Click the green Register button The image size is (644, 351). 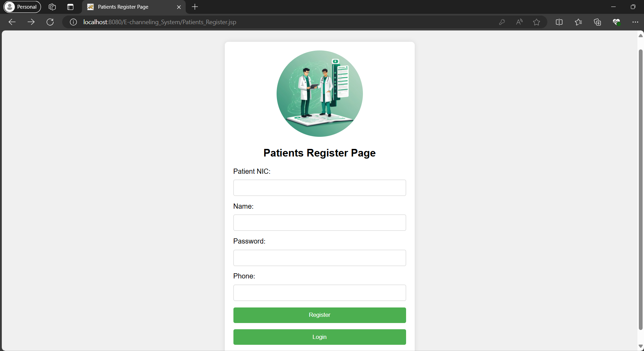coord(320,315)
